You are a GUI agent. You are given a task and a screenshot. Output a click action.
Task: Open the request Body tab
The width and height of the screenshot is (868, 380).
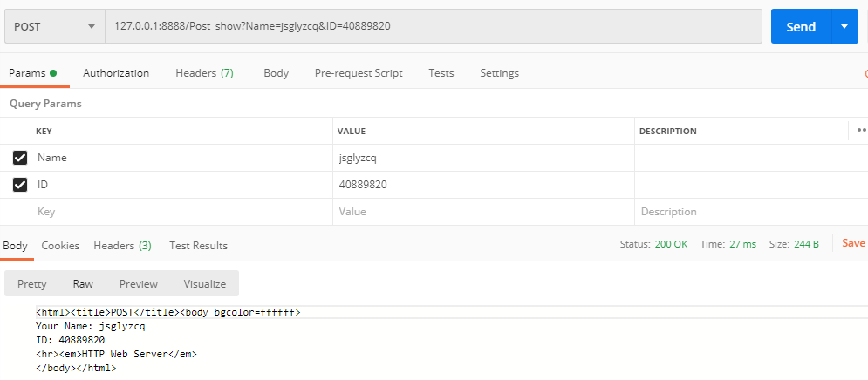click(x=276, y=73)
